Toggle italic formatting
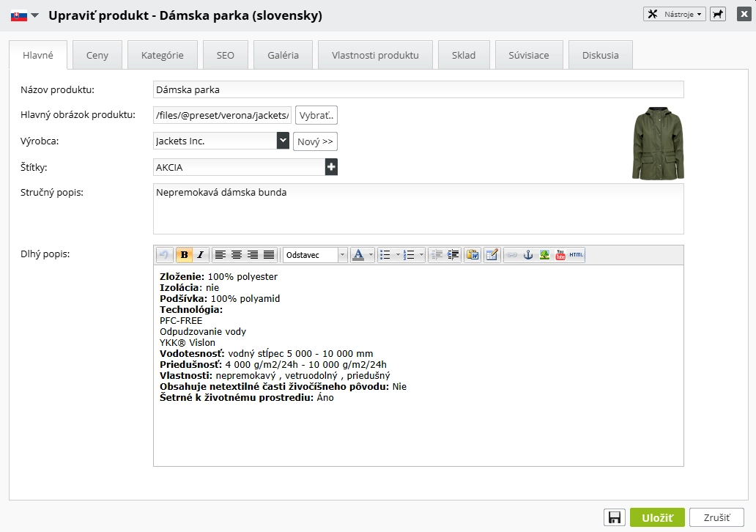The image size is (756, 532). [201, 255]
